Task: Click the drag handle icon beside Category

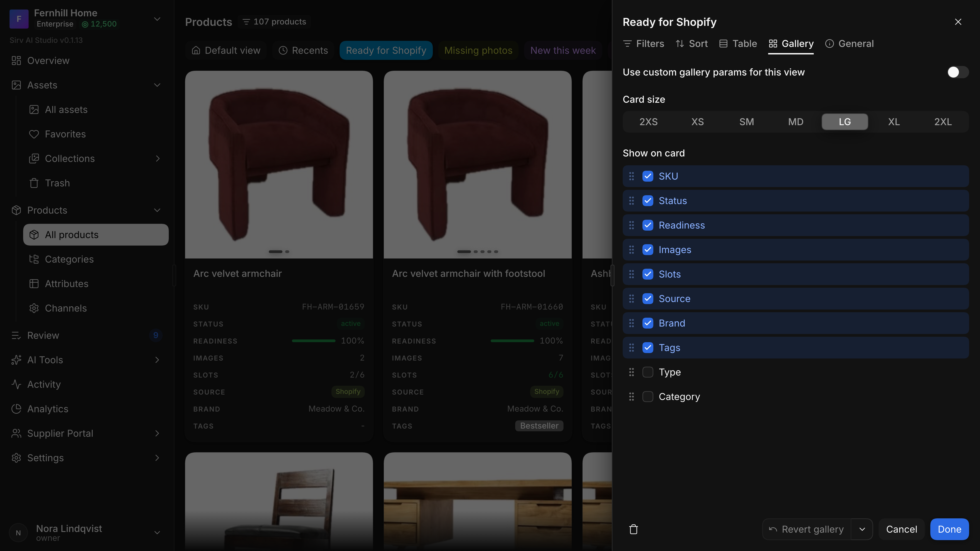Action: pos(632,397)
